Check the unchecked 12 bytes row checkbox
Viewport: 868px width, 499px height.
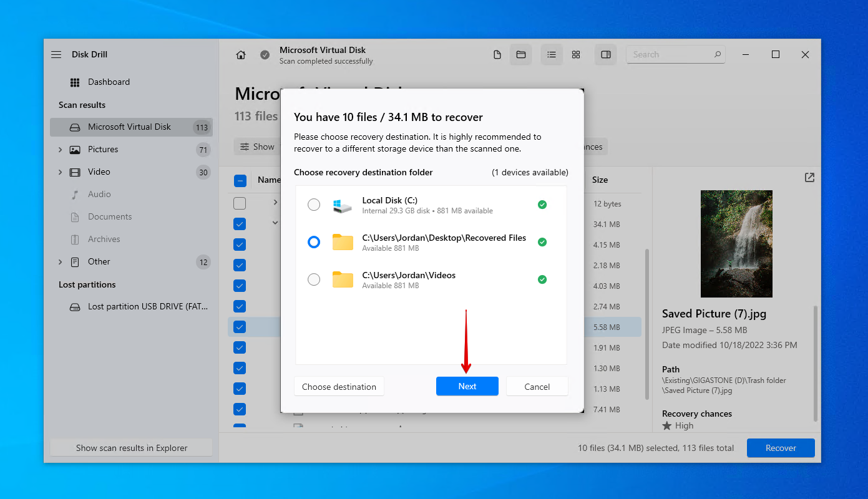pyautogui.click(x=240, y=203)
